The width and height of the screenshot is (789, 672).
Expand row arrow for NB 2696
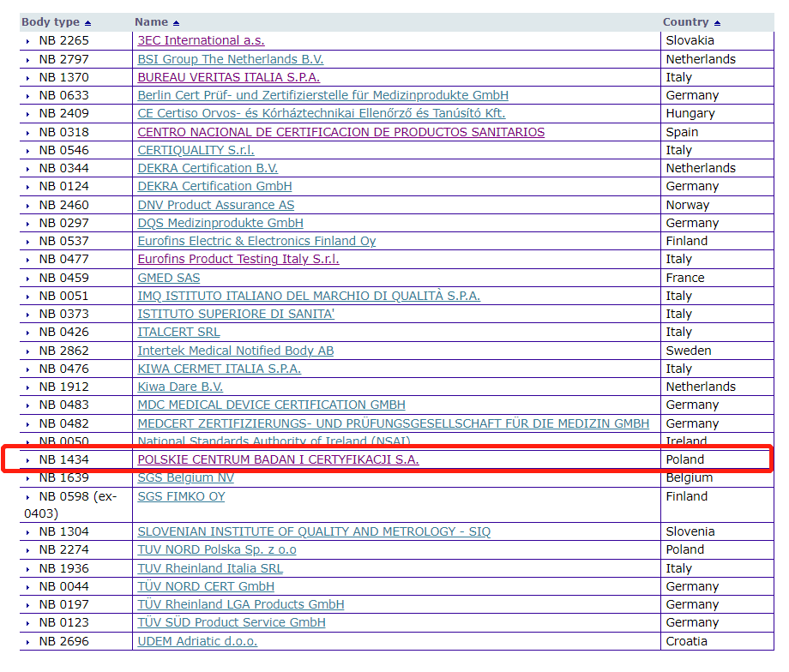coord(27,642)
